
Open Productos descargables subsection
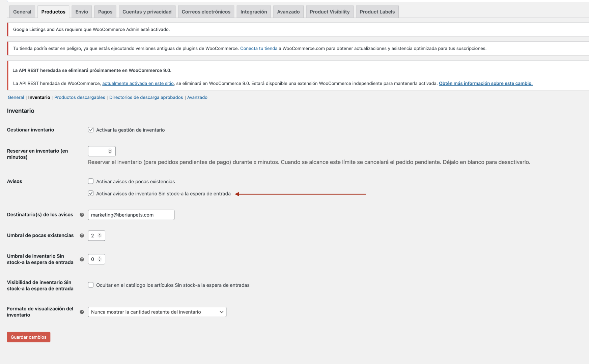pyautogui.click(x=80, y=97)
